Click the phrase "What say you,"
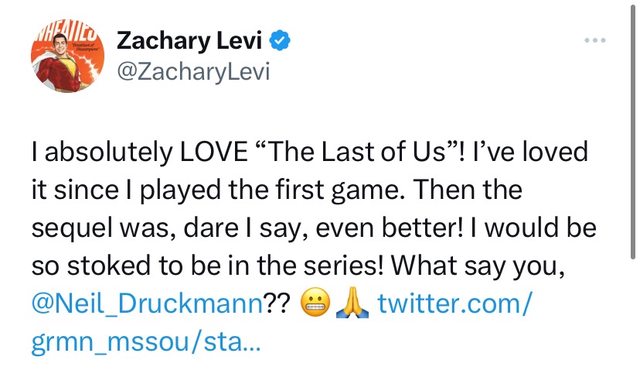Viewport: 640px width, 377px height. pos(478,266)
